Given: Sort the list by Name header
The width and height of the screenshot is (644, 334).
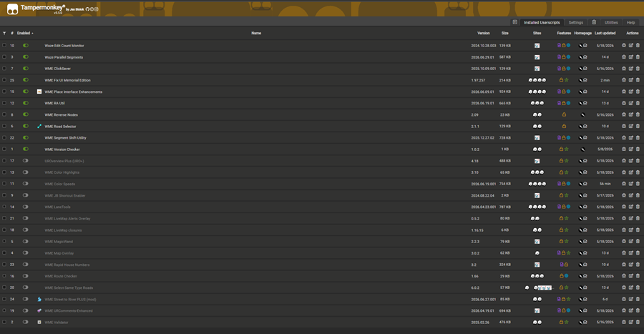Looking at the screenshot, I should click(256, 33).
